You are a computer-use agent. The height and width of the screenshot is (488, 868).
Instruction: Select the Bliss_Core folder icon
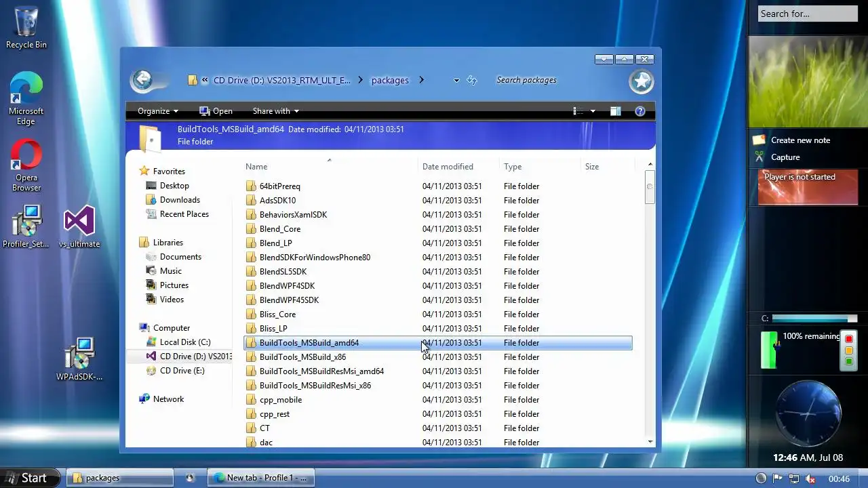(251, 314)
